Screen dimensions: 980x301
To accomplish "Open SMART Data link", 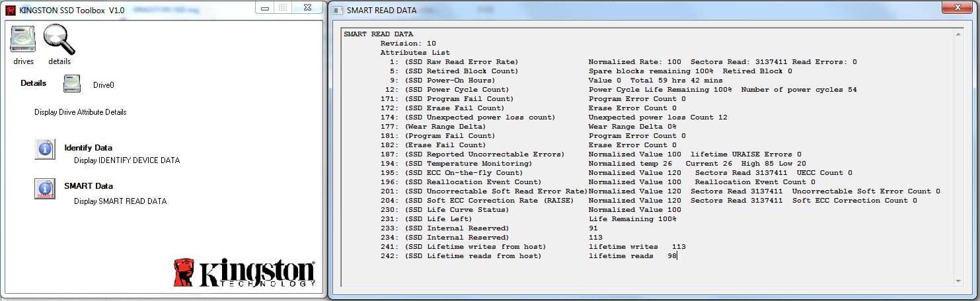I will tap(89, 186).
